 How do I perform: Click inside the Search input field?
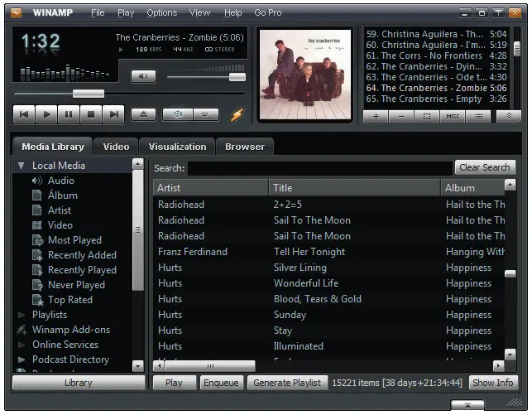320,168
